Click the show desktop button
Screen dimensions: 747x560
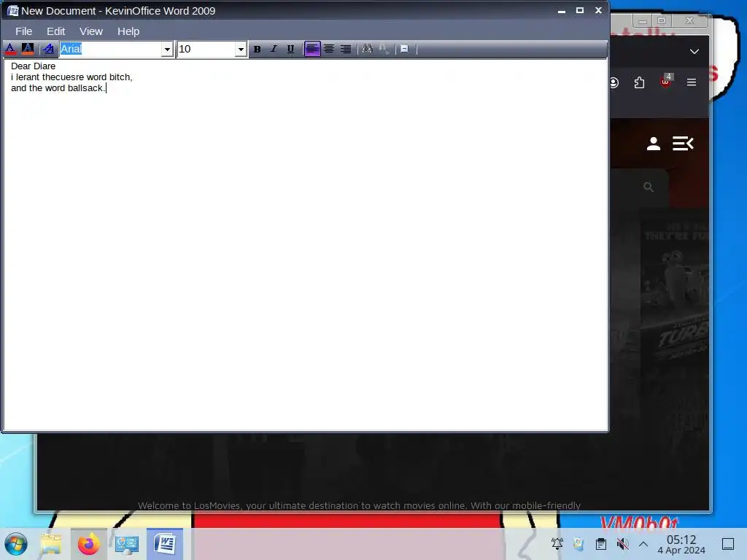click(x=728, y=544)
